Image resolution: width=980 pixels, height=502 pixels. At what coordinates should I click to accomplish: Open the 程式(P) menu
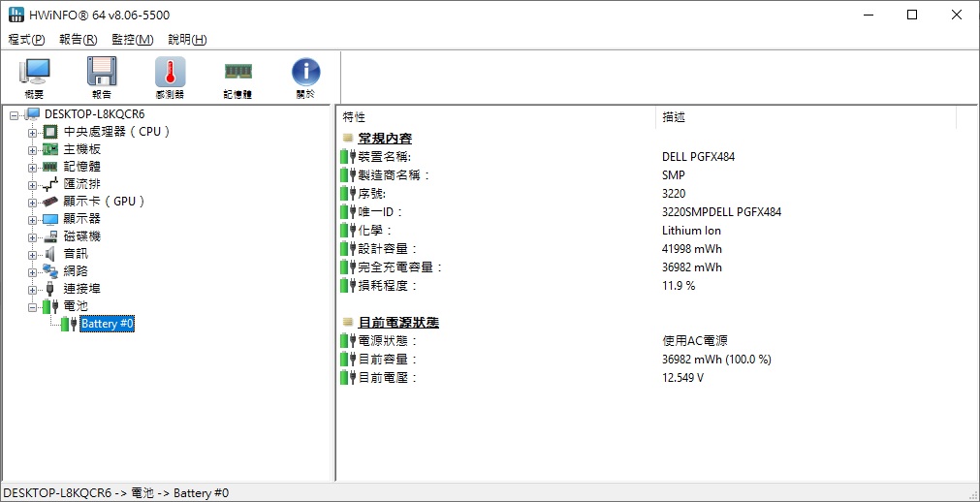point(27,40)
